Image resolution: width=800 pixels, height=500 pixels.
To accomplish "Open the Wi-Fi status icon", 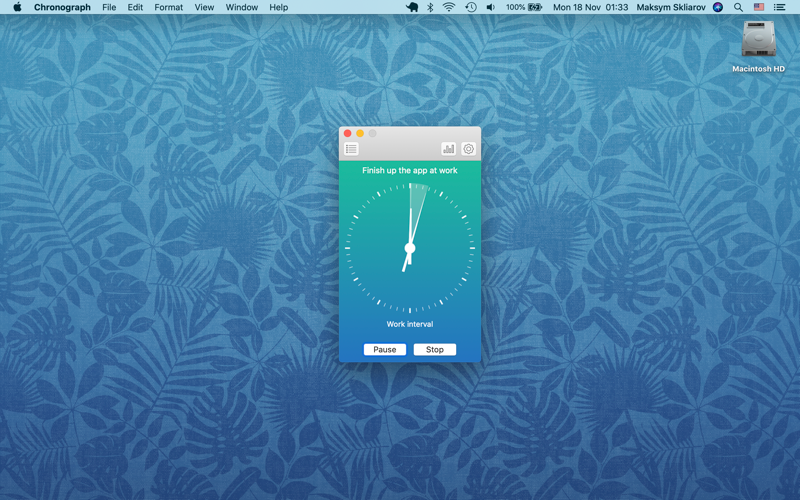I will (x=449, y=7).
